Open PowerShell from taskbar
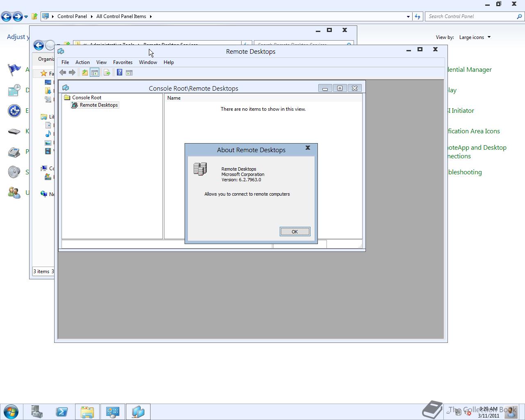Image resolution: width=525 pixels, height=420 pixels. pos(62,412)
